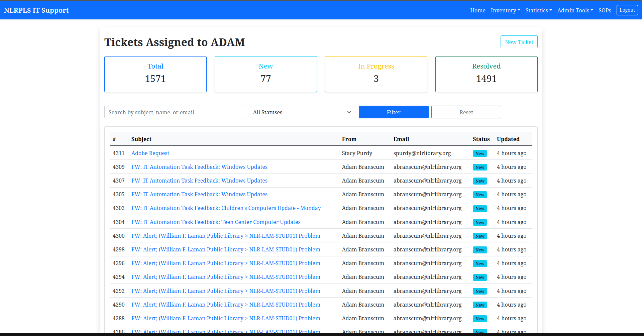
Task: Open the Teen Center Computer Updates ticket
Action: point(216,222)
